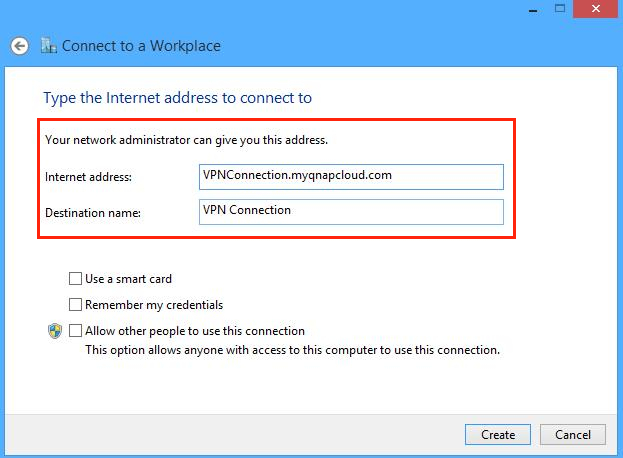This screenshot has height=458, width=623.
Task: Click the security shield icon
Action: (55, 331)
